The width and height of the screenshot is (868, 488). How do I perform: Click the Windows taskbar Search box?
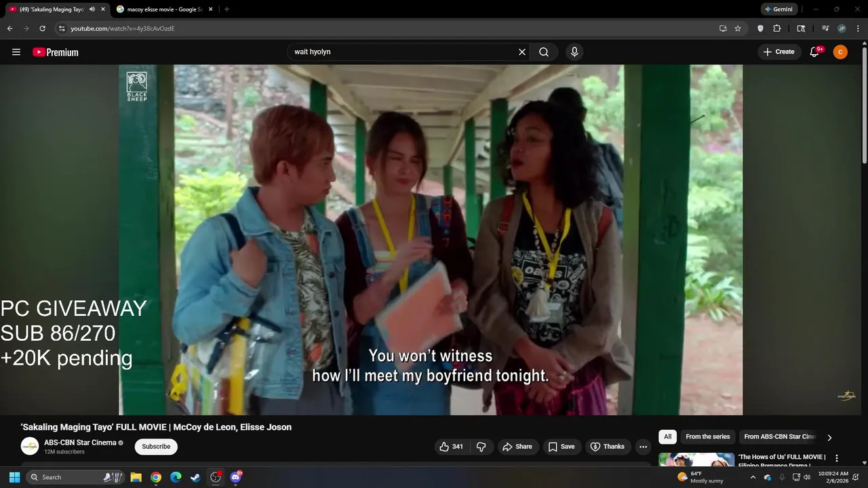pyautogui.click(x=75, y=477)
